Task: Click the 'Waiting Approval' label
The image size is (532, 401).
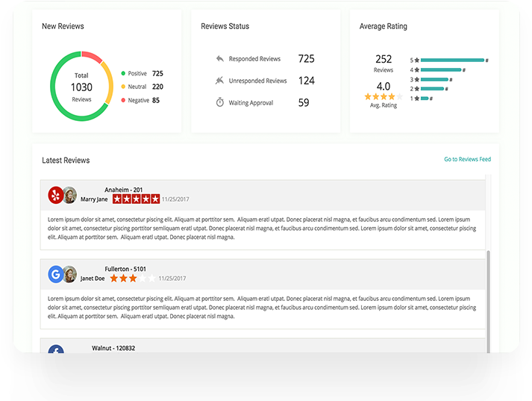Action: (251, 103)
